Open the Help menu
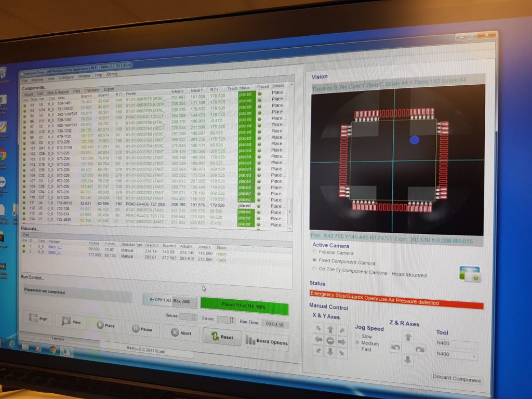This screenshot has height=399, width=532. [x=98, y=75]
